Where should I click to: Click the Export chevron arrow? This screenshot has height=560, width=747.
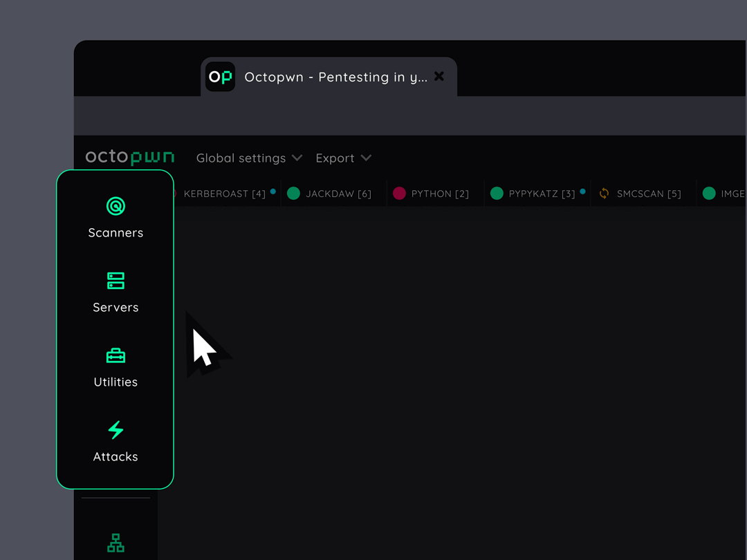pos(366,158)
